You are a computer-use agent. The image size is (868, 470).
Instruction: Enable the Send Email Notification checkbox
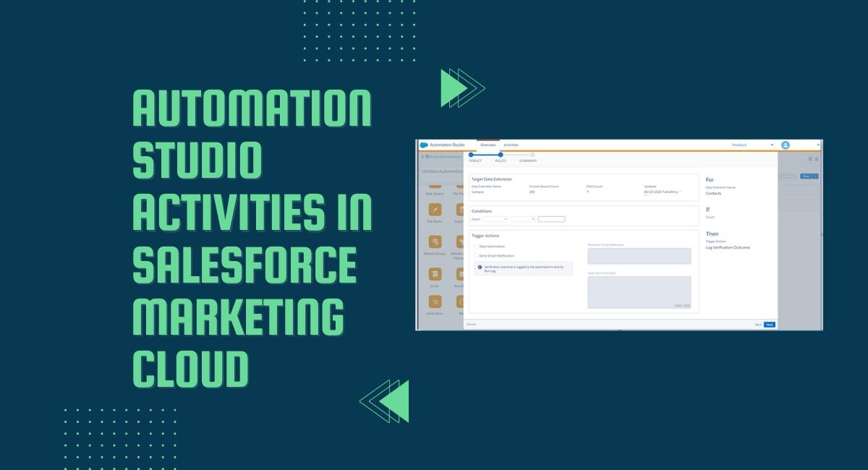[x=475, y=256]
